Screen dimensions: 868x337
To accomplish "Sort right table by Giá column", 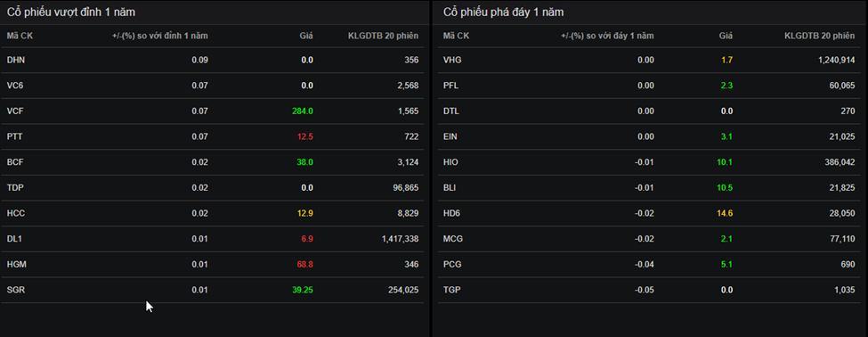I will pyautogui.click(x=726, y=36).
